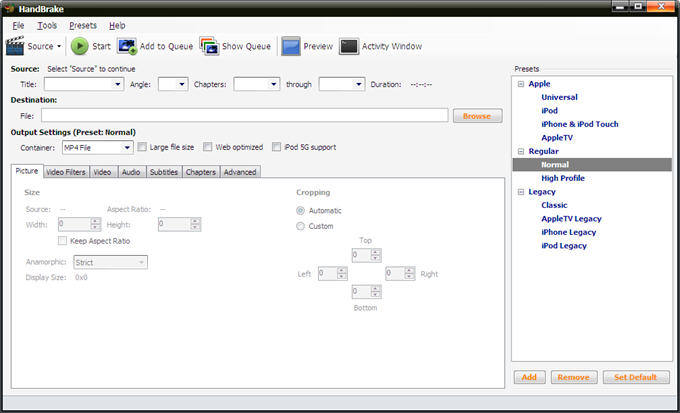680x413 pixels.
Task: Switch to the Audio tab
Action: 131,172
